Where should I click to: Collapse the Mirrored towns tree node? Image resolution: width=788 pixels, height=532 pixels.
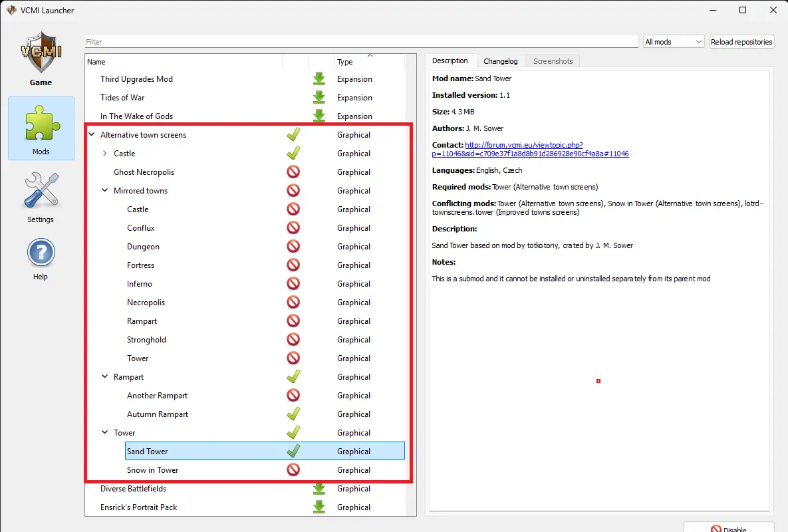(105, 191)
